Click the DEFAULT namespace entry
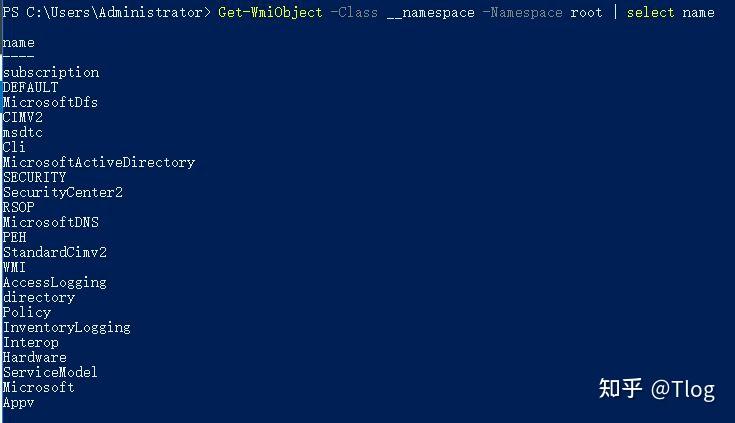 click(x=31, y=87)
